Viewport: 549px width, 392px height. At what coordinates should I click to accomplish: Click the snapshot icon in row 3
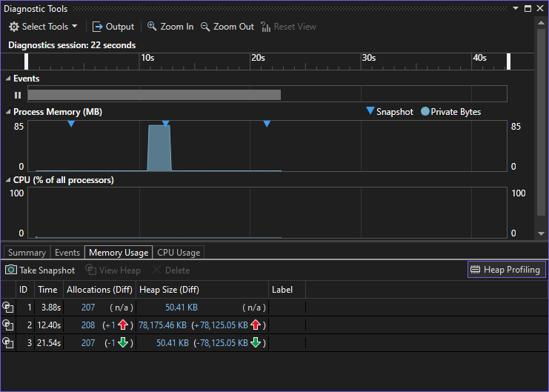pos(8,342)
